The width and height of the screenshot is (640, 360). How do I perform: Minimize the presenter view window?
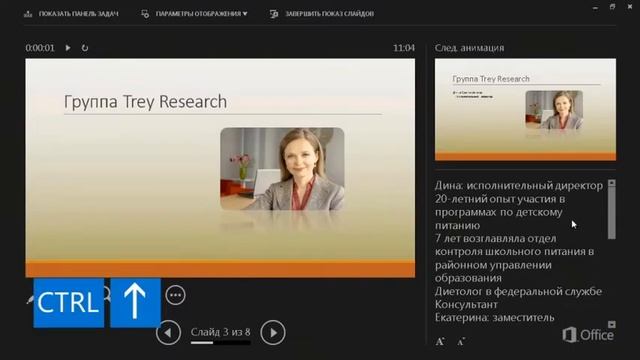click(596, 7)
